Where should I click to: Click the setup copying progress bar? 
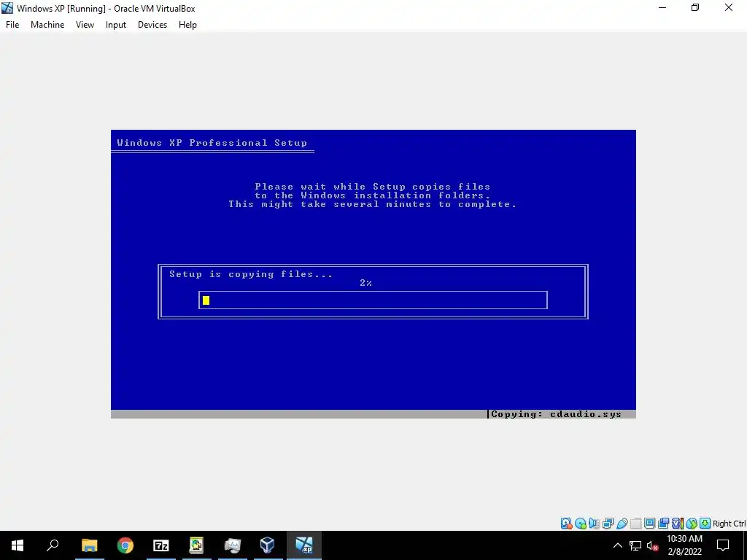[x=373, y=300]
